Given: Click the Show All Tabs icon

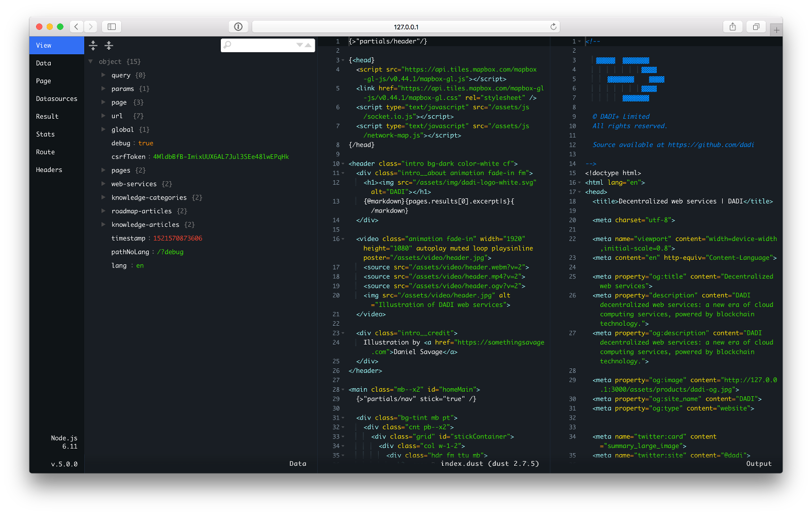Looking at the screenshot, I should click(x=756, y=26).
